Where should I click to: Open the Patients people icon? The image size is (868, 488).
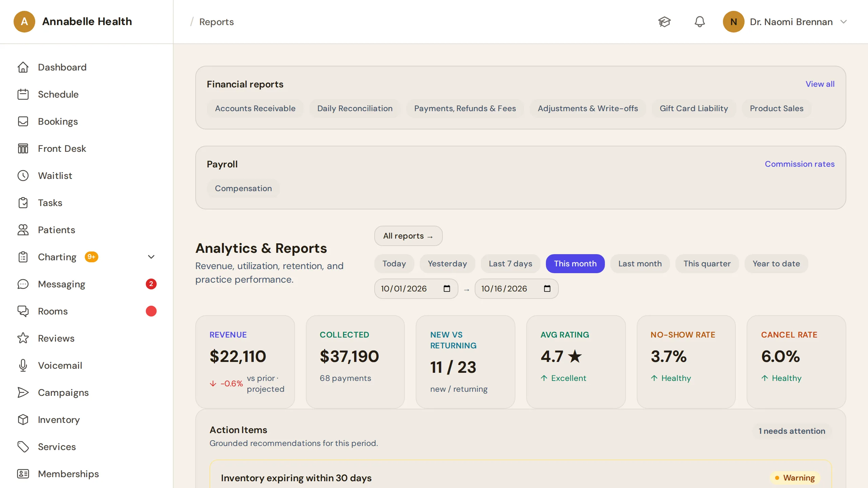click(23, 230)
